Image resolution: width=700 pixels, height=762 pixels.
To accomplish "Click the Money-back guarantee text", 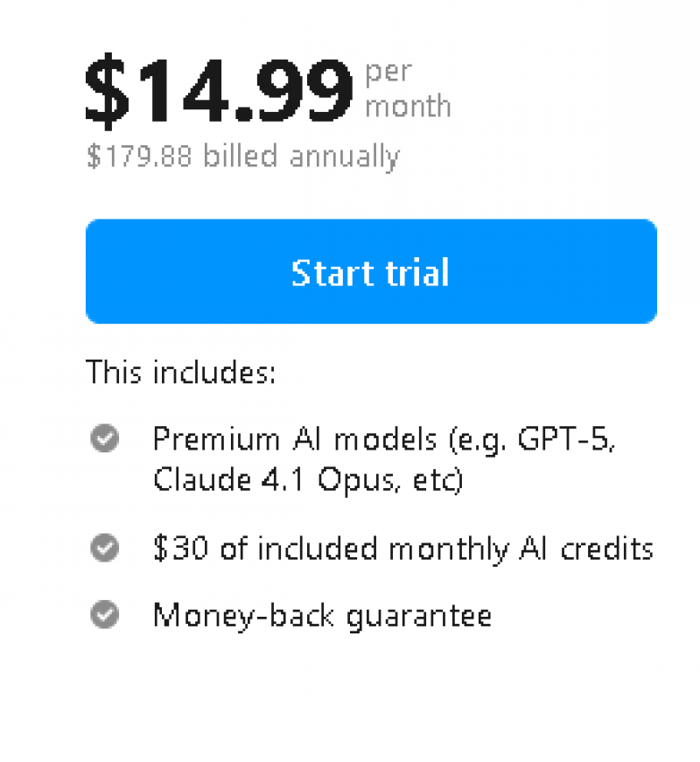I will tap(322, 615).
